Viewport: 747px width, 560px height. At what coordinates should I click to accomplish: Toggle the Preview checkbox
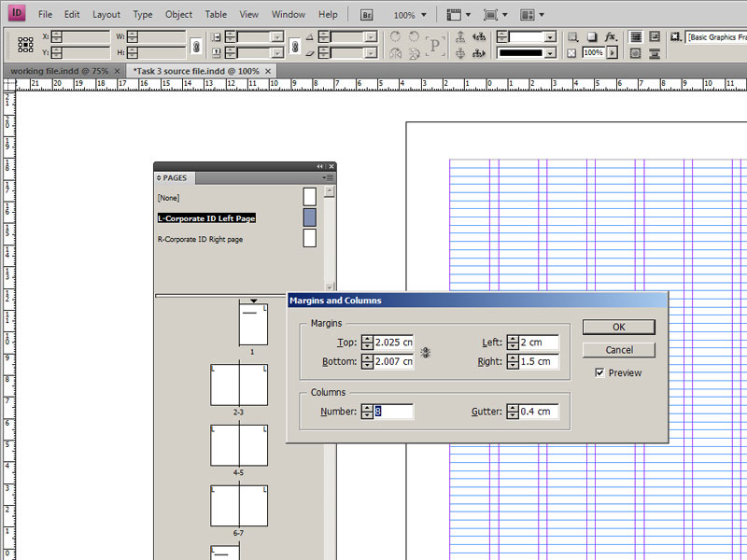point(599,372)
